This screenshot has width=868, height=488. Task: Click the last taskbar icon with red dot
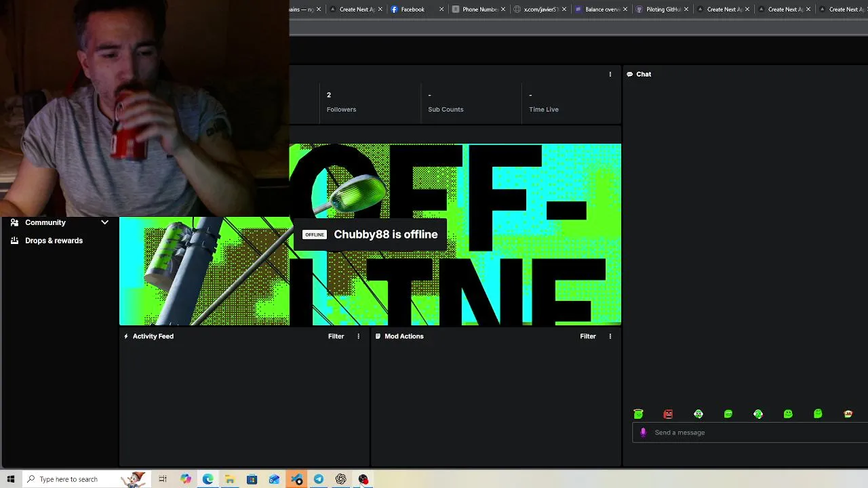click(x=363, y=479)
